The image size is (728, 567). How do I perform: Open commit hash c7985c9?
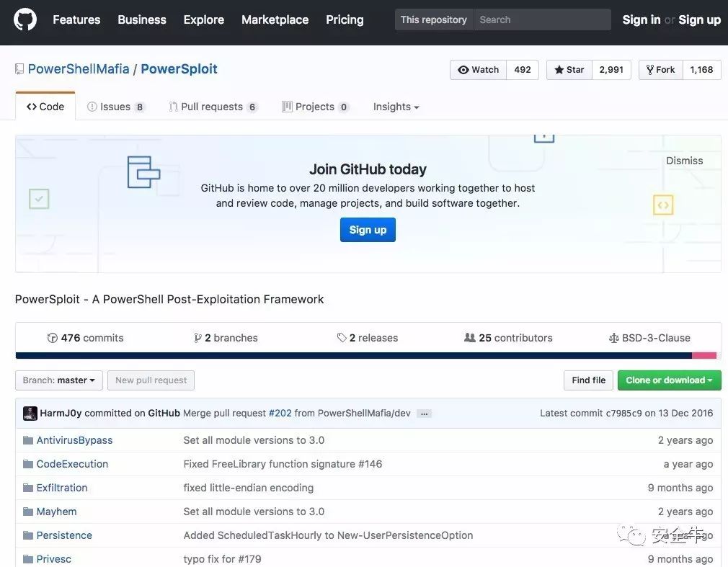(623, 414)
